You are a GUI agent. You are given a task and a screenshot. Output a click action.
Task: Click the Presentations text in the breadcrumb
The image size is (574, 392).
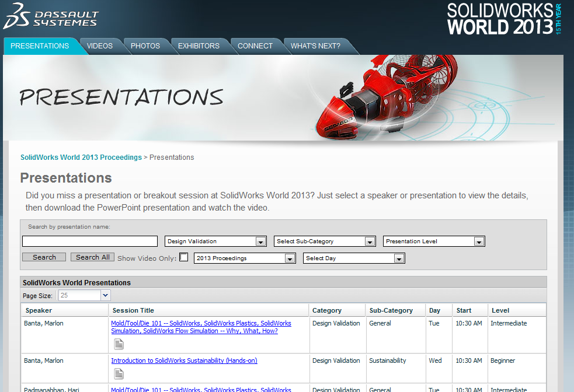172,157
